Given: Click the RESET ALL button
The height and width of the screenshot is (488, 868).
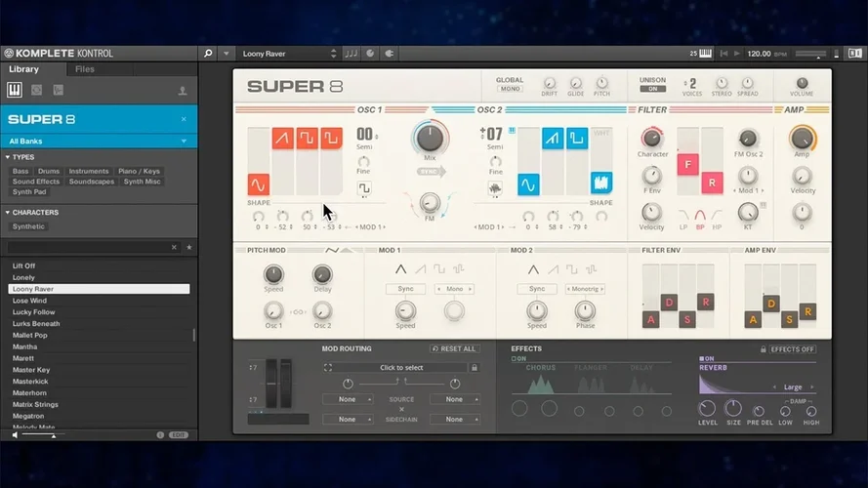Looking at the screenshot, I should 455,348.
